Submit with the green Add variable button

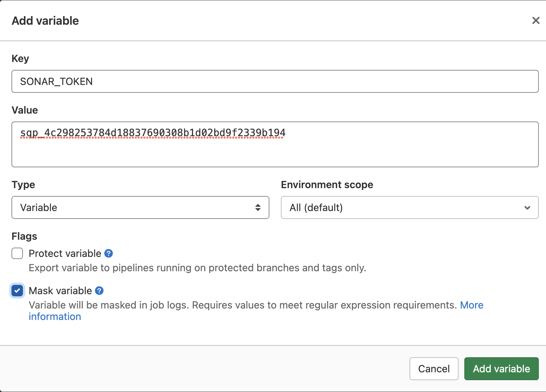click(x=501, y=369)
